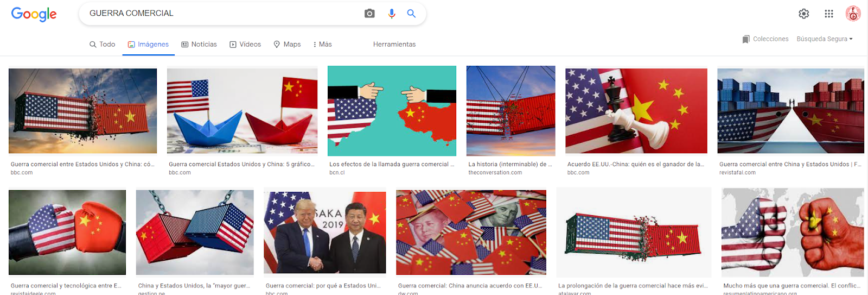Image resolution: width=868 pixels, height=295 pixels.
Task: Click the Google logo
Action: (34, 14)
